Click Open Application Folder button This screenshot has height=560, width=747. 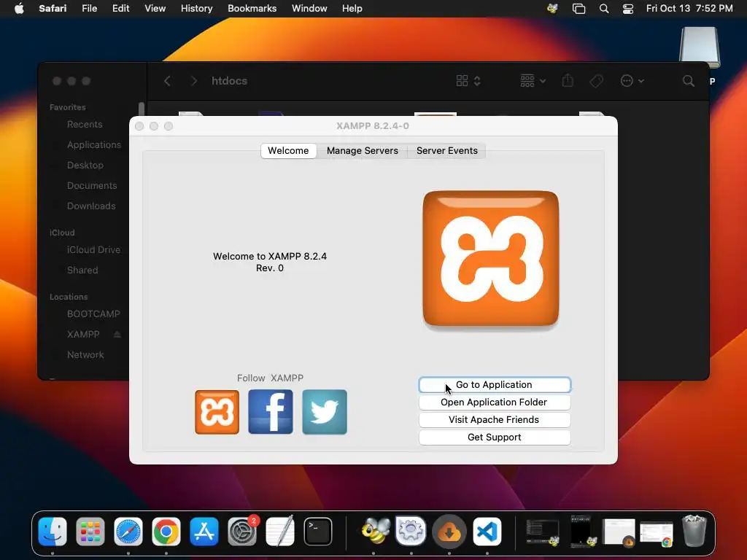point(495,402)
